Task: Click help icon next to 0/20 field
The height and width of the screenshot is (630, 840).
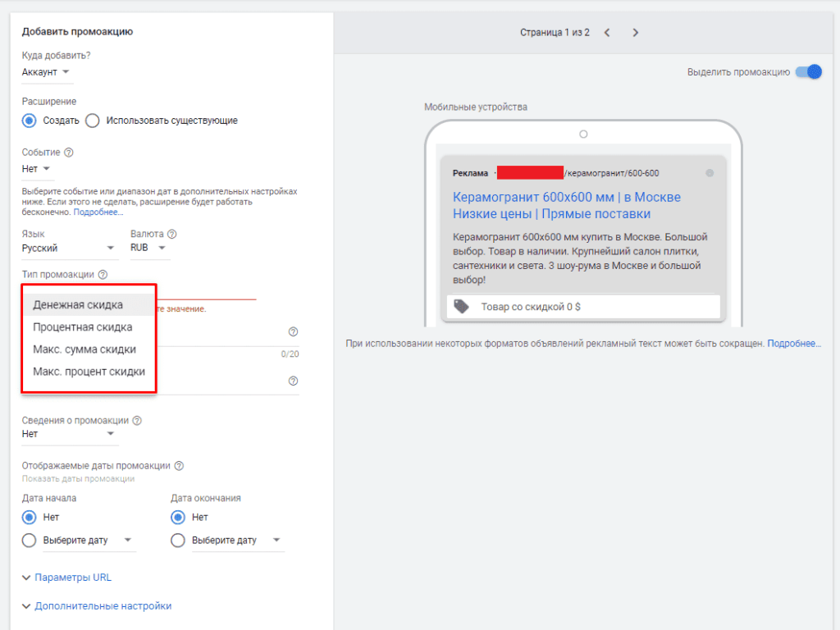Action: click(x=293, y=331)
